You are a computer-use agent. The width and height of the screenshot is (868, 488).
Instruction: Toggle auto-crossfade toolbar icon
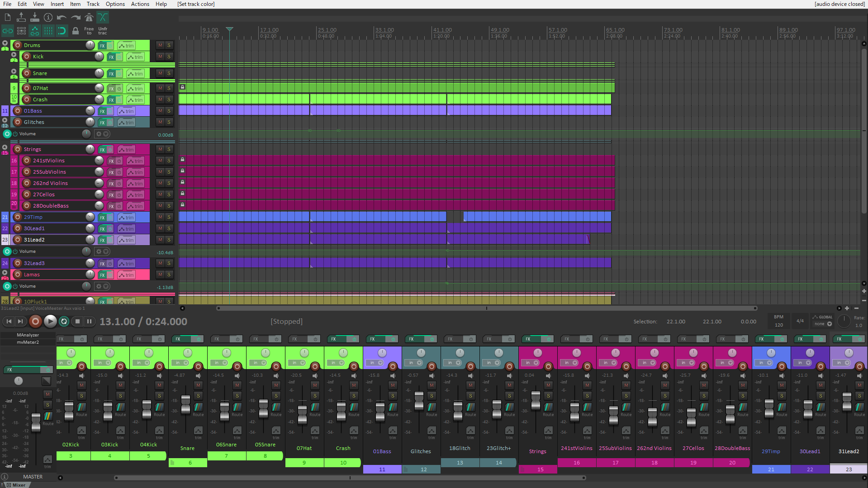(103, 18)
